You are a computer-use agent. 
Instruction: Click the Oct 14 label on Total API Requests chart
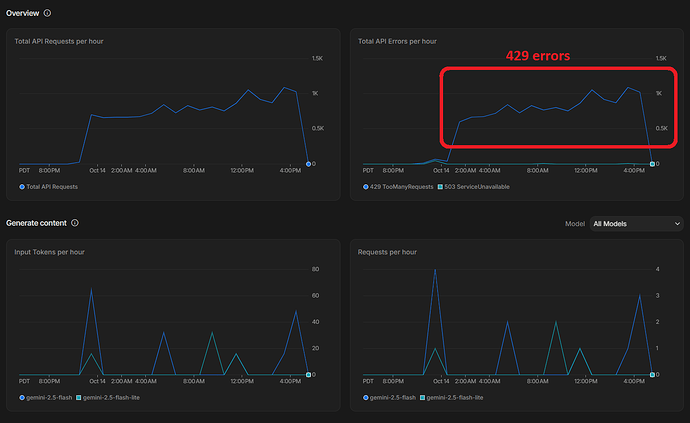(98, 170)
